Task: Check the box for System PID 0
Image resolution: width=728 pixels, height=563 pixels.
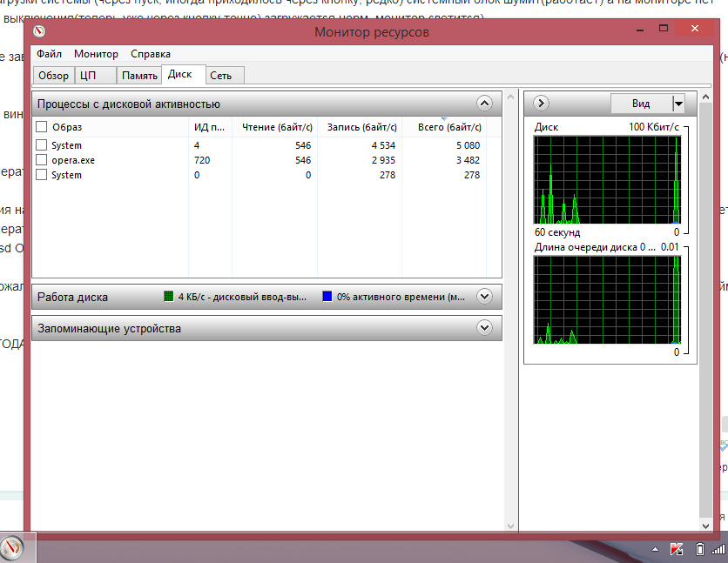Action: pos(41,175)
